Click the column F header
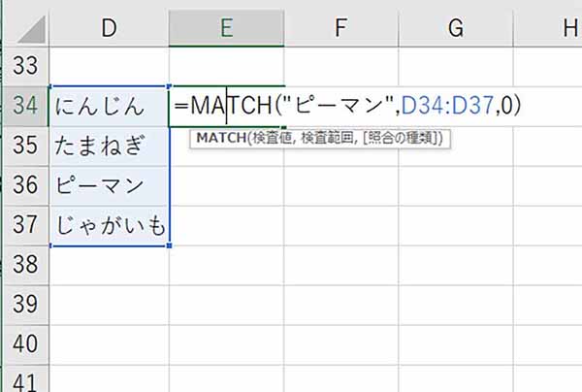The width and height of the screenshot is (582, 392). pos(340,28)
